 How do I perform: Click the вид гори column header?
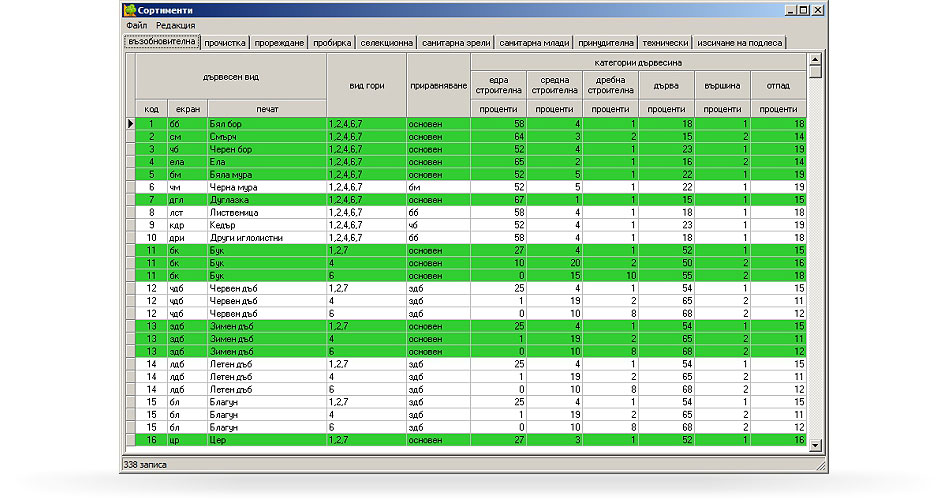pos(366,86)
